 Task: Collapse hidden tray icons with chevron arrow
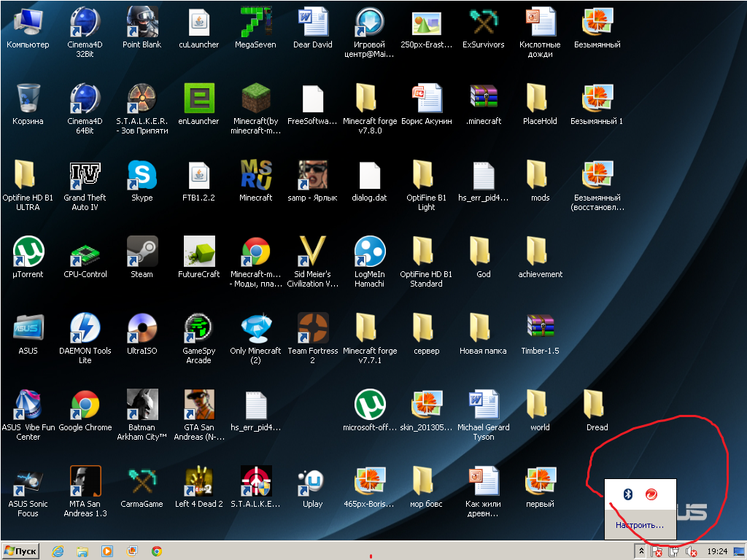641,551
